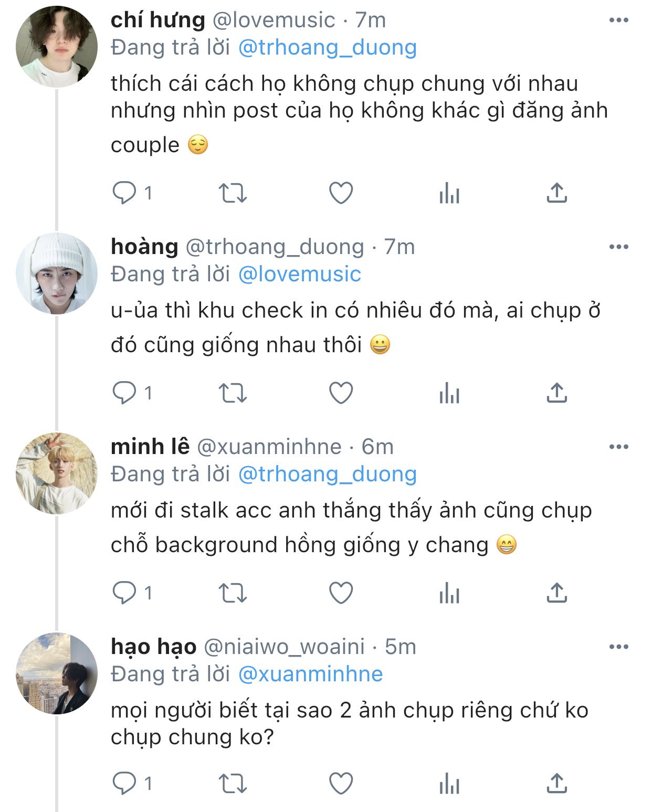Viewport: 652px width, 812px height.
Task: Open @trhoang_duong mention in chí hưng's reply
Action: coord(327,48)
